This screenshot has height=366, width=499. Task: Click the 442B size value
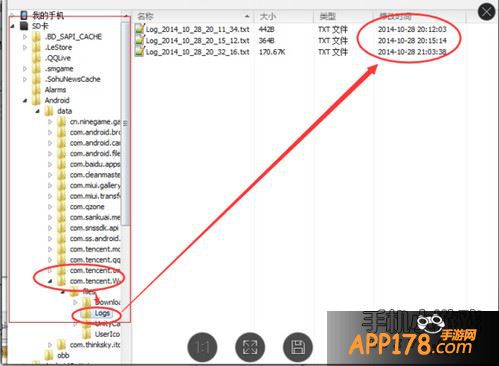267,29
